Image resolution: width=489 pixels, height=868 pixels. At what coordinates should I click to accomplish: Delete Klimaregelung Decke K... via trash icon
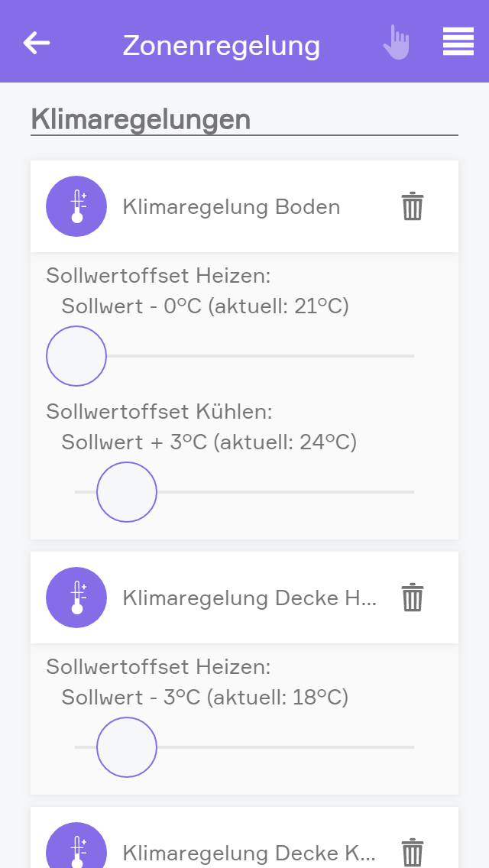click(x=413, y=851)
